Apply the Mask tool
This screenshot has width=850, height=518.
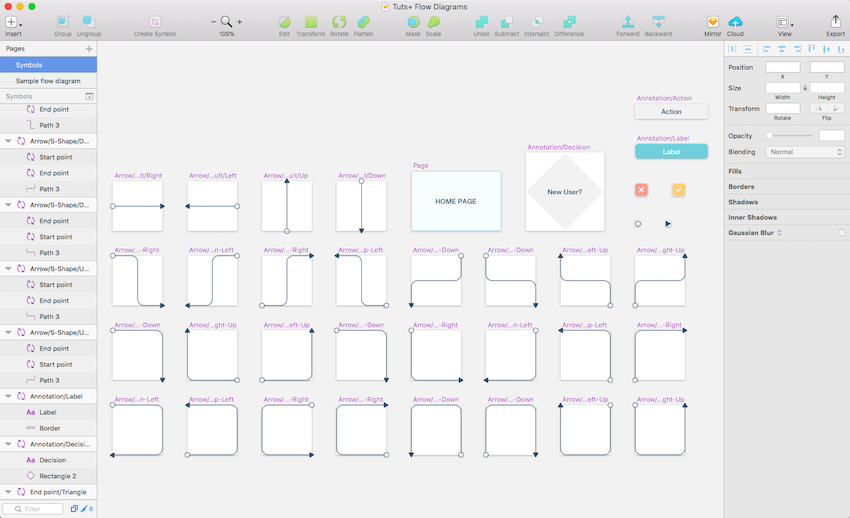(413, 22)
